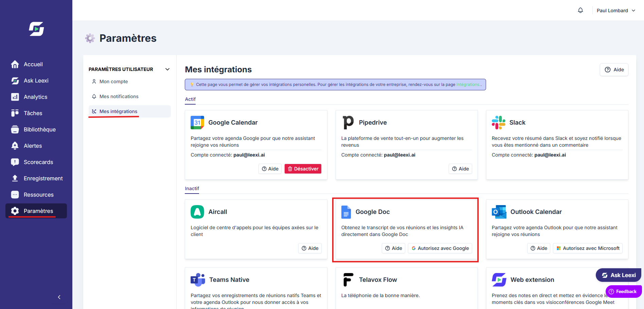Click the Paramètres gear icon in sidebar
This screenshot has height=309, width=644.
(x=15, y=211)
